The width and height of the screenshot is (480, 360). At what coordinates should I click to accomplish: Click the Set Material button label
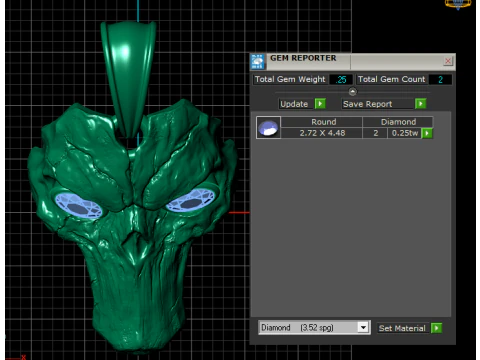[402, 328]
